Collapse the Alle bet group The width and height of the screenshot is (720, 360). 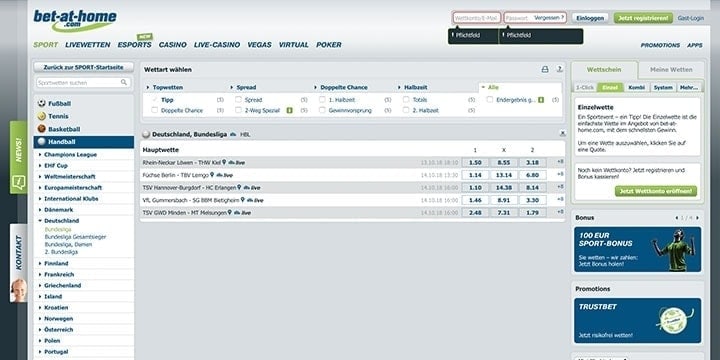[x=489, y=87]
